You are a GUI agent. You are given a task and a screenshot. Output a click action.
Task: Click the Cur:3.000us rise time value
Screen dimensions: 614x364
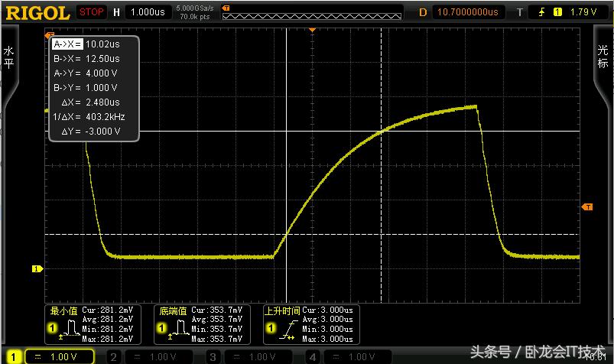327,310
